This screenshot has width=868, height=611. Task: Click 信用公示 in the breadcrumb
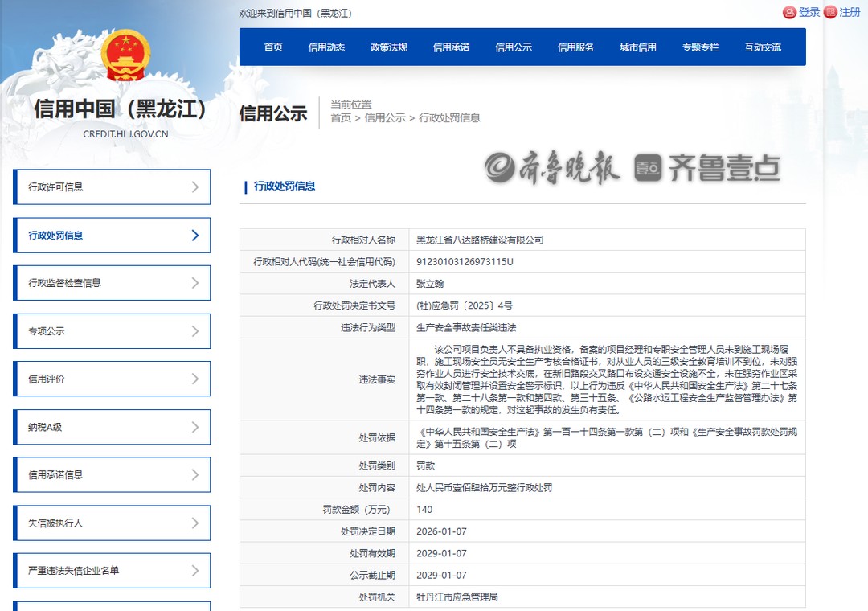coord(385,118)
